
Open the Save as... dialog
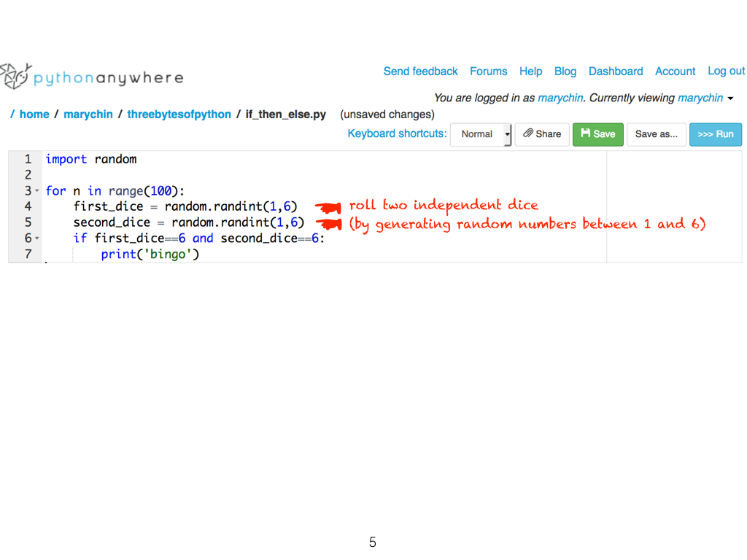coord(656,134)
